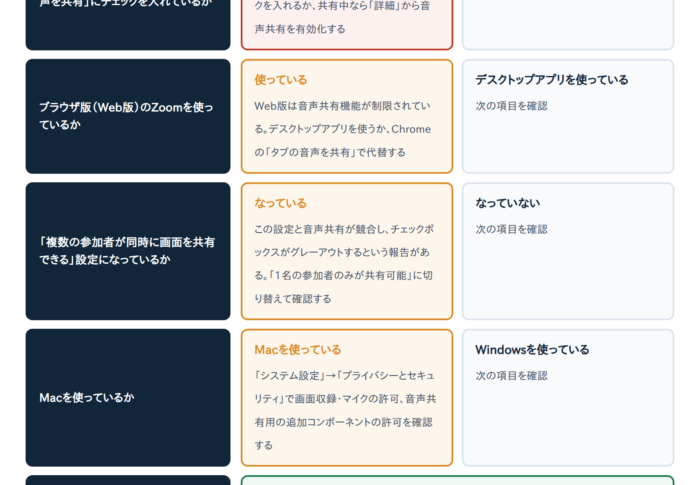Click '次の項目を確認' under なっていない heading
This screenshot has width=700, height=485.
coord(511,229)
